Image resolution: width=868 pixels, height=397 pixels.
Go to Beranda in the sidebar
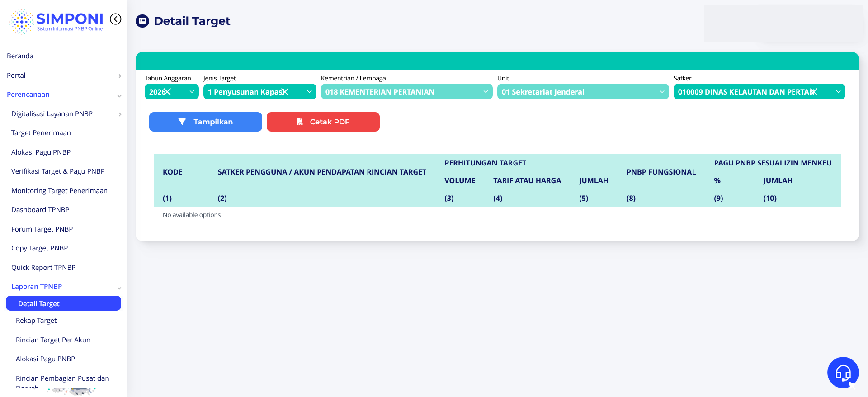(20, 56)
